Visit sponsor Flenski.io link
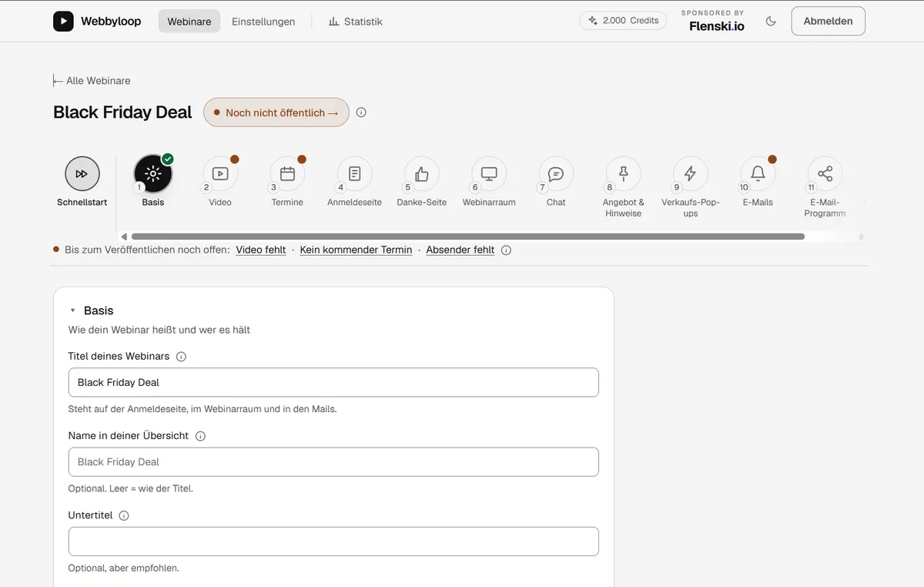 (717, 26)
